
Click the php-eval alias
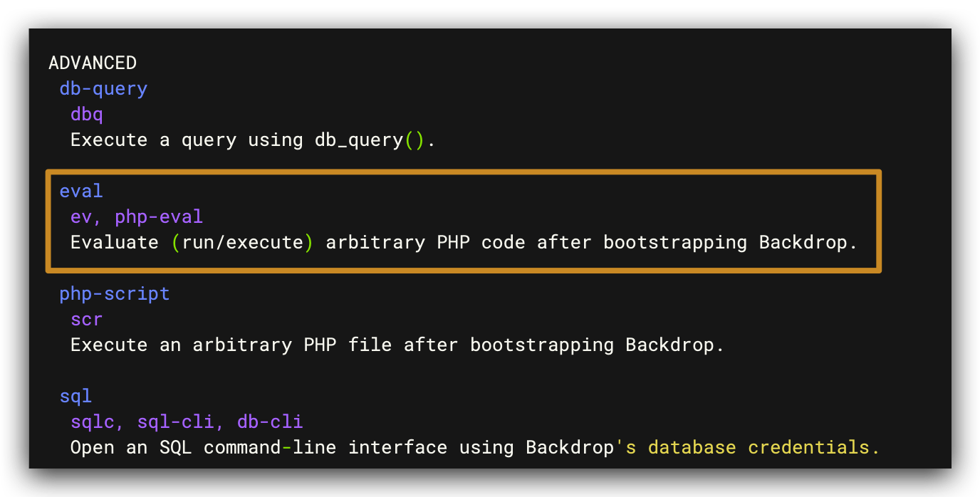(159, 216)
